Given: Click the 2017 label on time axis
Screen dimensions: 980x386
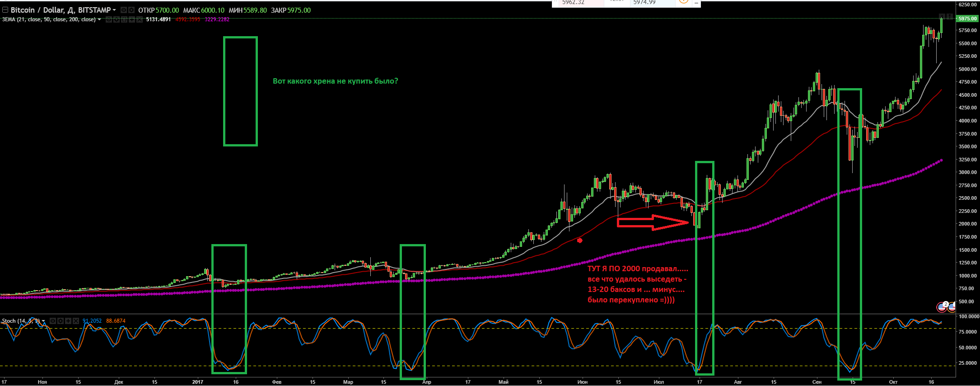Looking at the screenshot, I should coord(197,382).
